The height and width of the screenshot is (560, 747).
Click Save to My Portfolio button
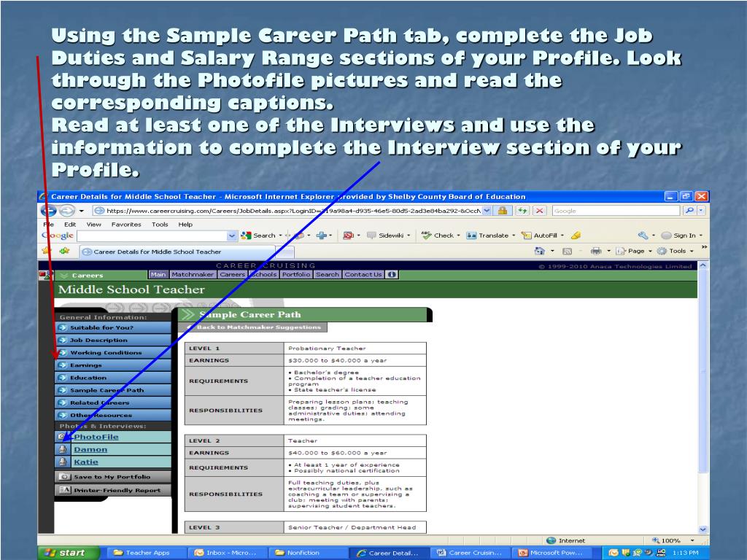[x=113, y=477]
